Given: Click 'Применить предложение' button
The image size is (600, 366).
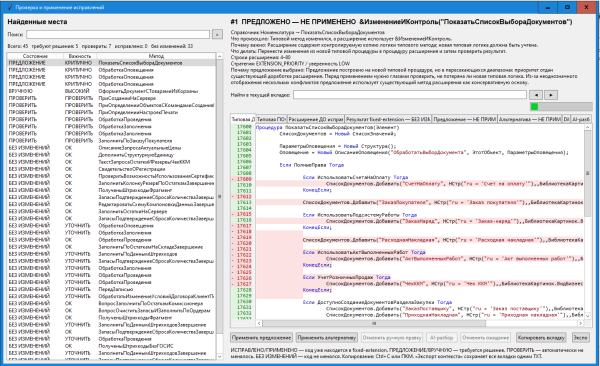Looking at the screenshot, I should pos(261,337).
